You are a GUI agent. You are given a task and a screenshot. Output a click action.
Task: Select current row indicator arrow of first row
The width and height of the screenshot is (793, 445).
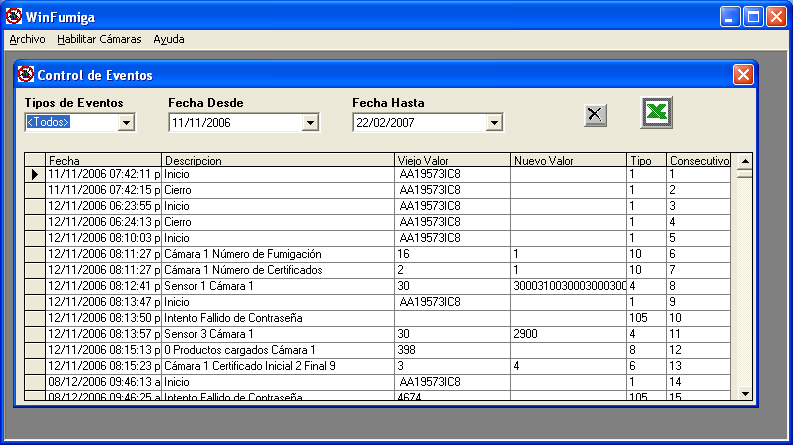35,174
